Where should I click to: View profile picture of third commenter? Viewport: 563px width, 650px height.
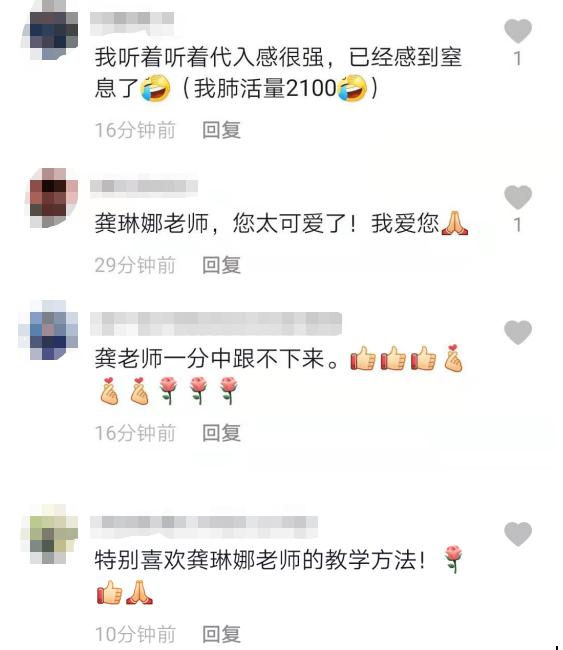click(48, 330)
